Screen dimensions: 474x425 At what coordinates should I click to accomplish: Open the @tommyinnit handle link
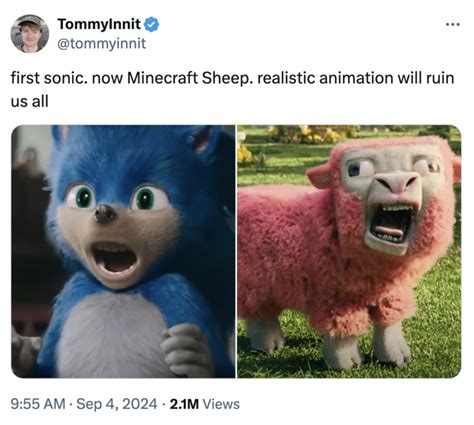(102, 44)
